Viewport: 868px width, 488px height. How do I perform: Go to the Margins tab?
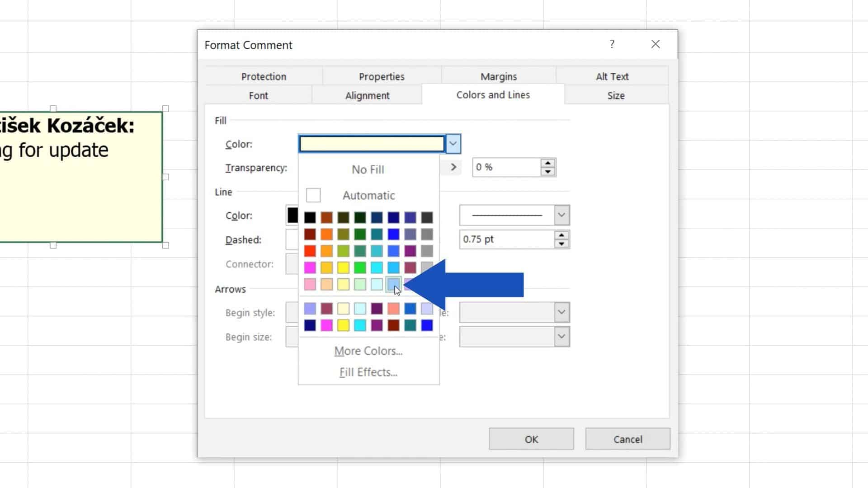498,76
